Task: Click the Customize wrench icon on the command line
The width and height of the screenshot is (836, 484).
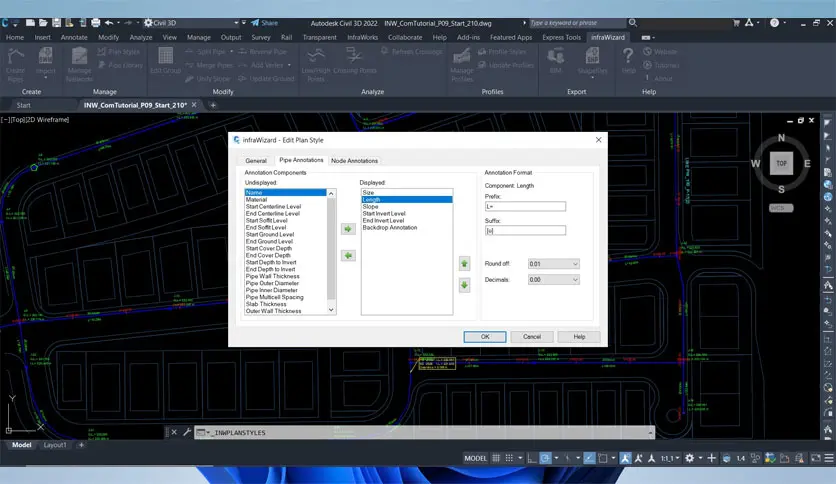Action: tap(187, 432)
